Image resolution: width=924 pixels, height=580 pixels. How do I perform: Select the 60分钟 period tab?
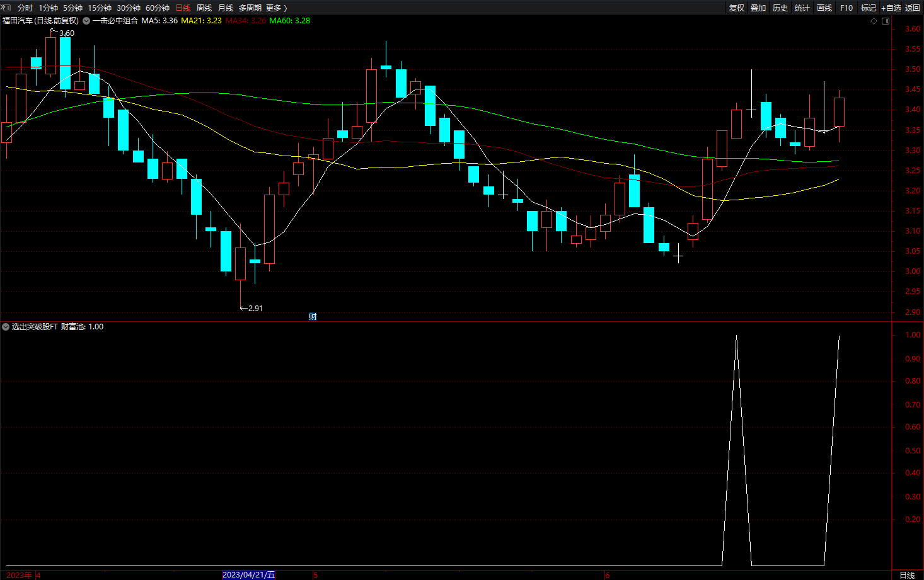(x=158, y=8)
